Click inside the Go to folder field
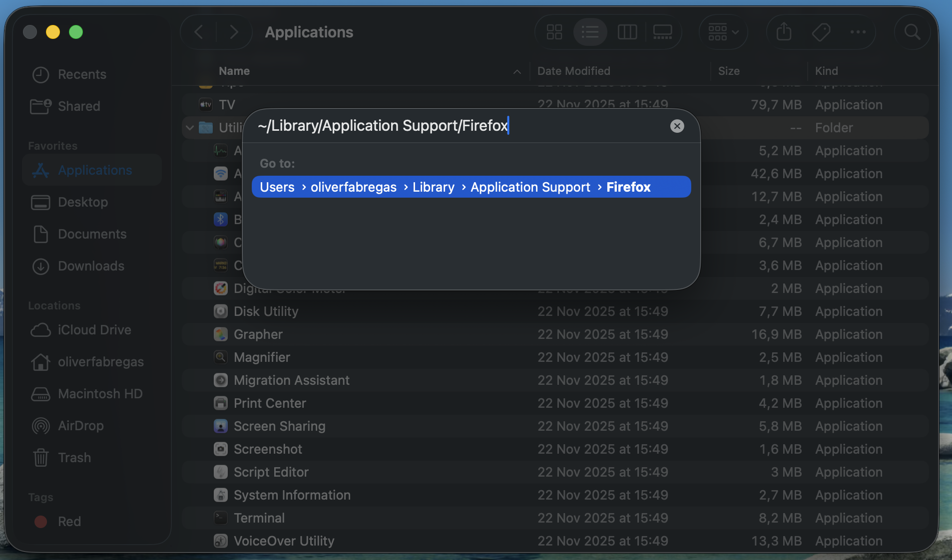 pos(450,126)
